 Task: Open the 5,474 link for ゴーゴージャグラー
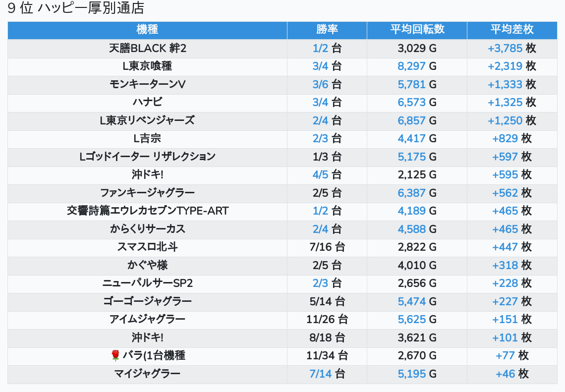(411, 301)
